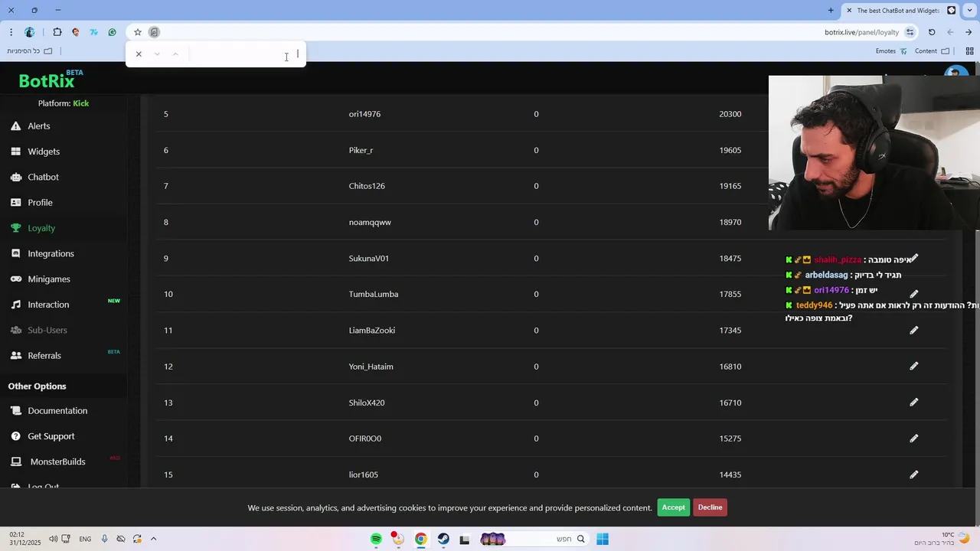The width and height of the screenshot is (980, 551).
Task: Select points value 19605 for Piker_r
Action: click(x=730, y=150)
